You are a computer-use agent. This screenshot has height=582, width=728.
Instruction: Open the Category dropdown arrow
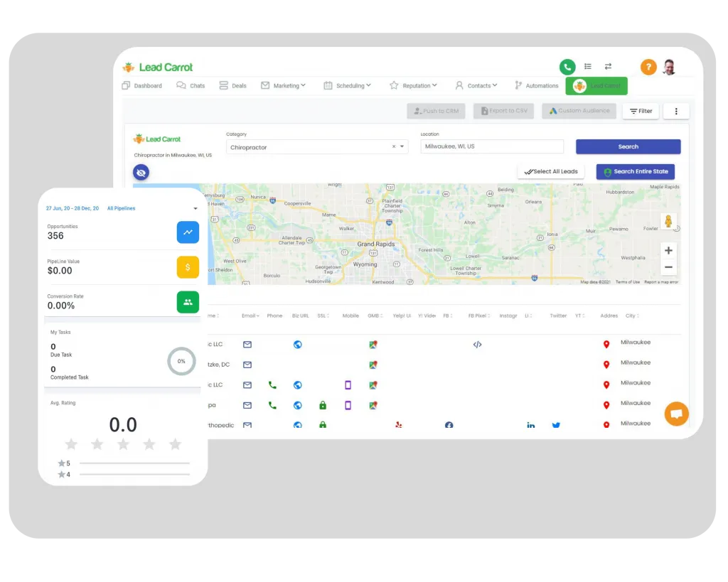tap(402, 146)
